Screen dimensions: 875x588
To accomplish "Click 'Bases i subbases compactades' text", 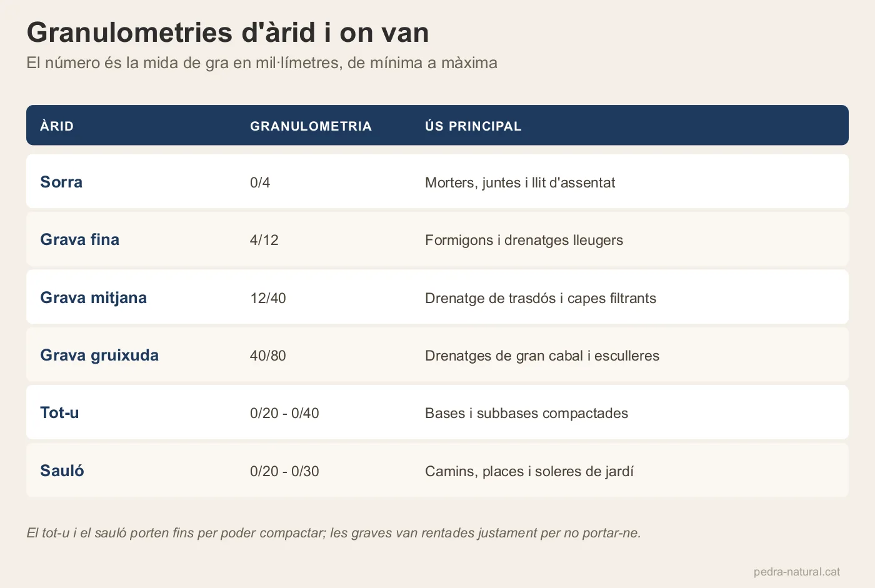I will coord(526,413).
